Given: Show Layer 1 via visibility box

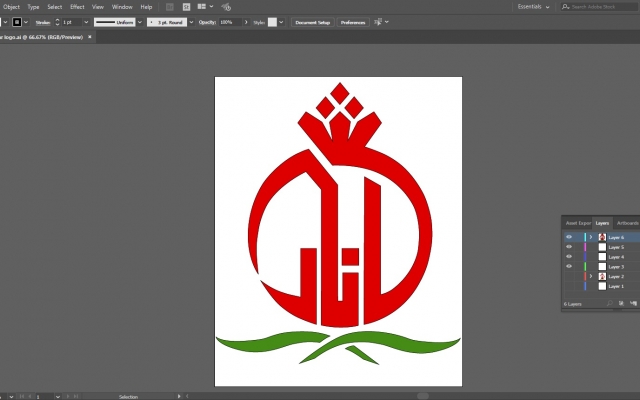Looking at the screenshot, I should tap(569, 286).
